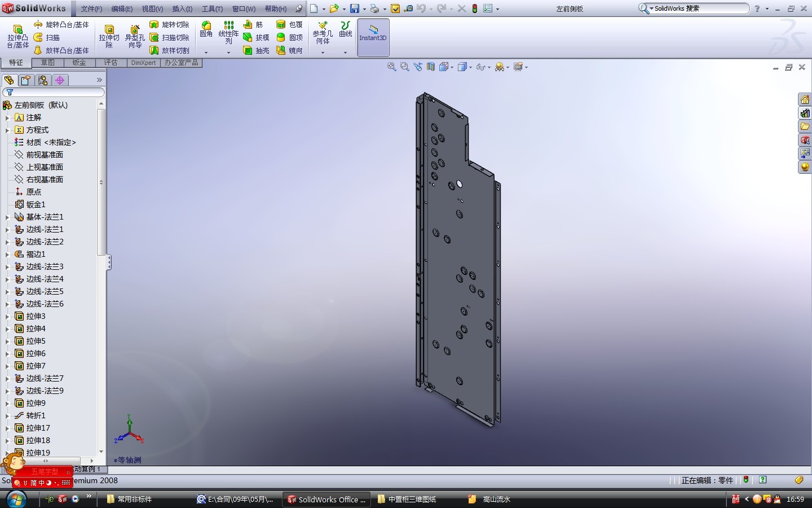Open the SolidWorks Resources task pane icon
The image size is (812, 508).
[x=805, y=99]
